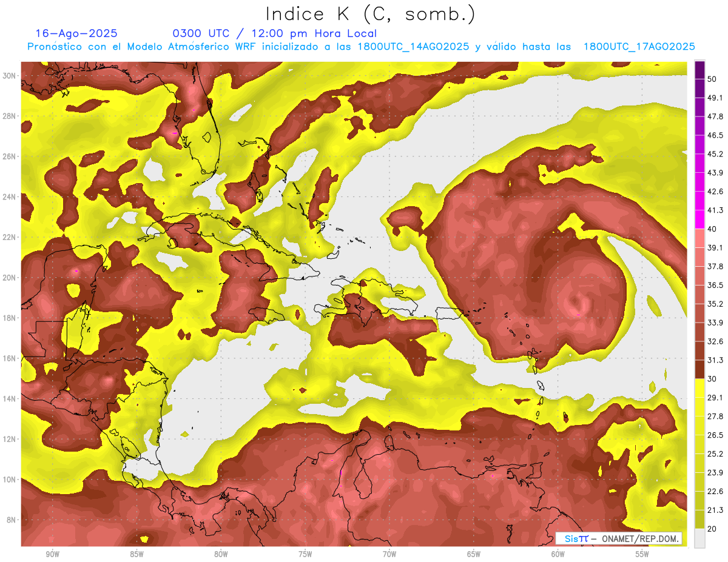Click the time text "0300 UTC / 12:00 pm Hora Local"
Viewport: 728px width, 562px height.
click(275, 33)
